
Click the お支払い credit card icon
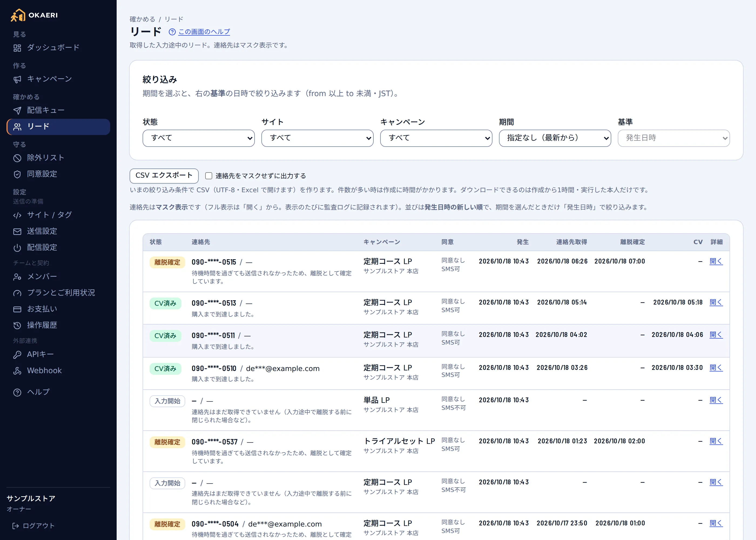click(x=17, y=309)
